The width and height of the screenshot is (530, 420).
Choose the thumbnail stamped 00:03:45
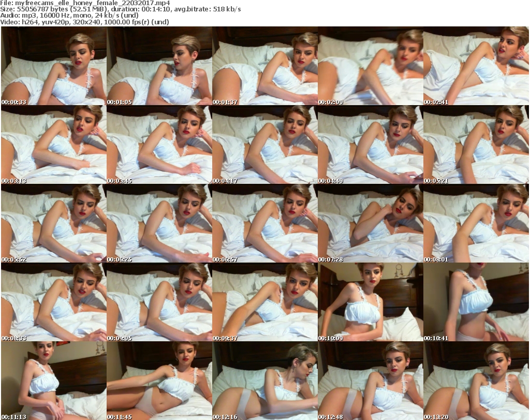point(159,144)
